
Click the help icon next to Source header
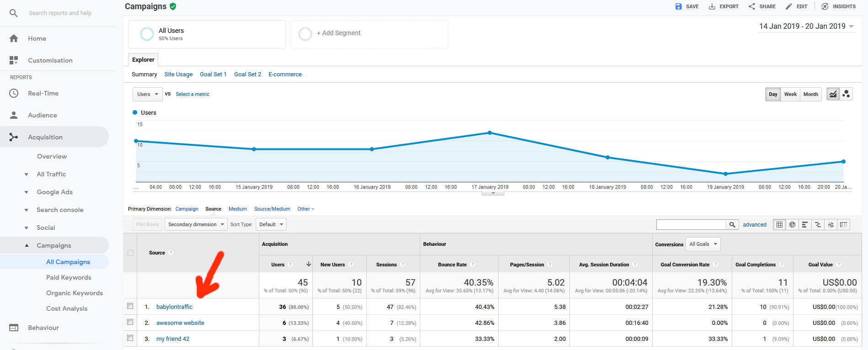pos(171,253)
